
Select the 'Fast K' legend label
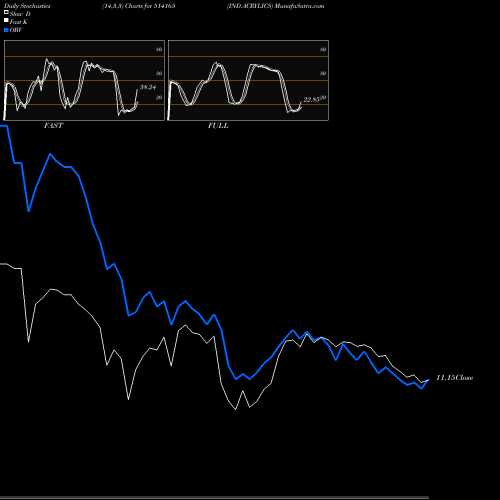tap(19, 22)
